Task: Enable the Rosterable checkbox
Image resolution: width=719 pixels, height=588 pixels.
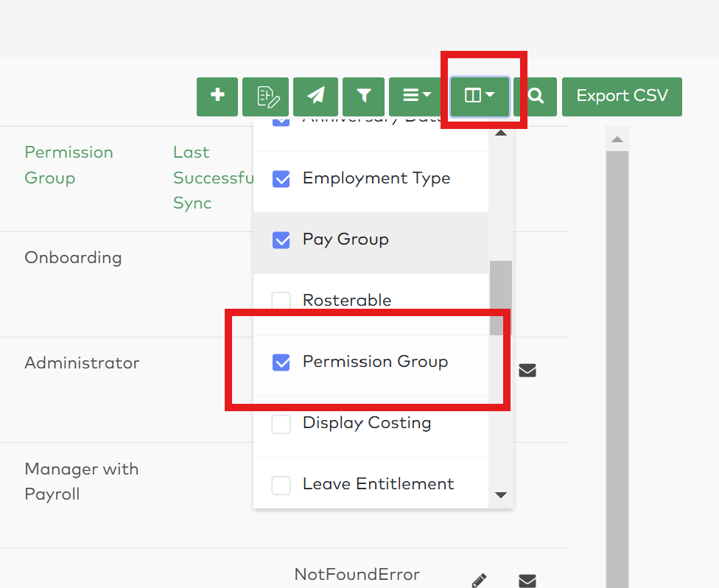Action: tap(281, 301)
